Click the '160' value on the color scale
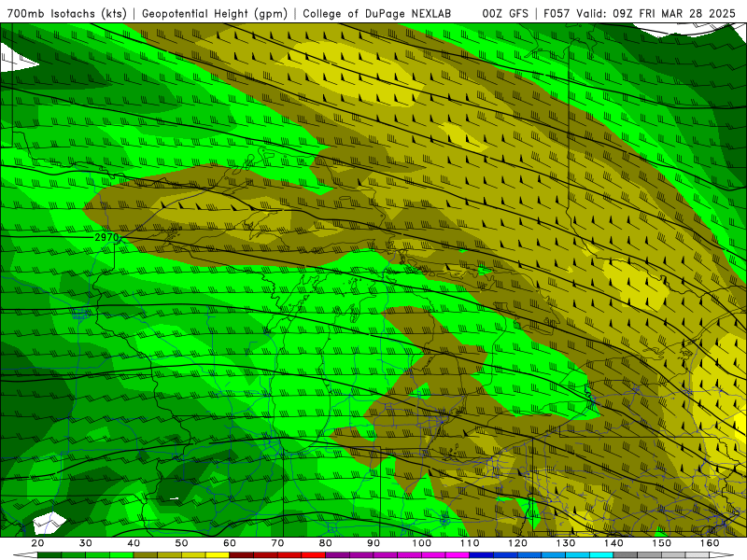 (710, 543)
